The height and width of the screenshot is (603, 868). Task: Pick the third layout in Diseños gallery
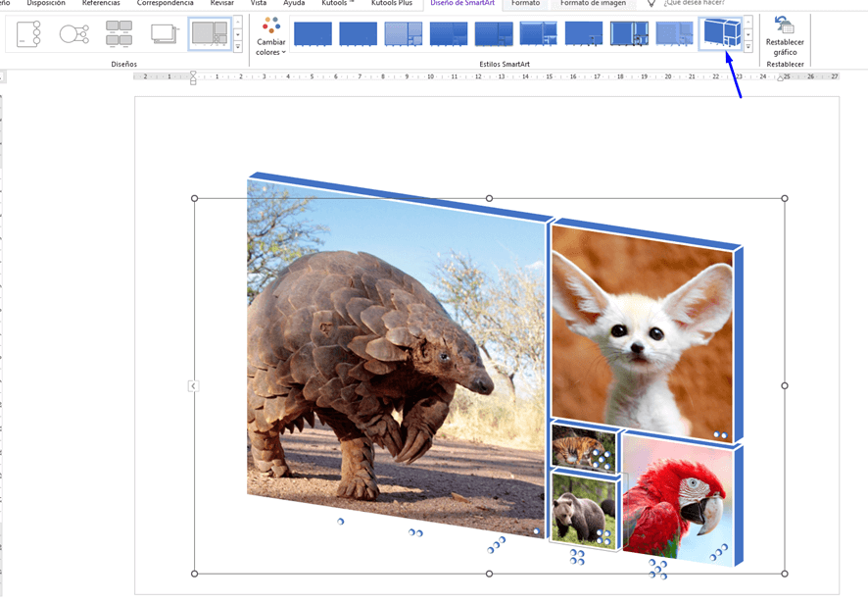(120, 33)
